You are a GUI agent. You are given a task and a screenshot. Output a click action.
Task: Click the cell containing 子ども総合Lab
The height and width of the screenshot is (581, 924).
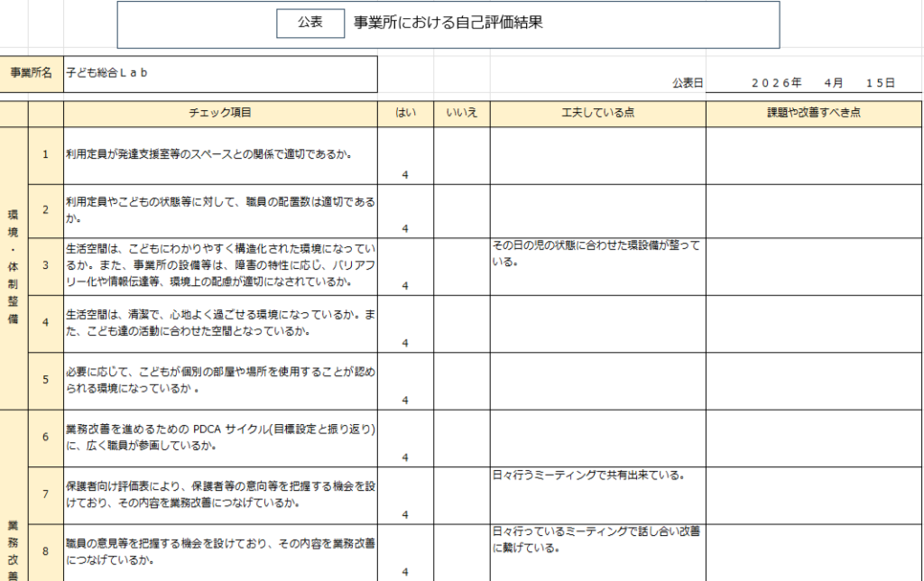(x=219, y=74)
